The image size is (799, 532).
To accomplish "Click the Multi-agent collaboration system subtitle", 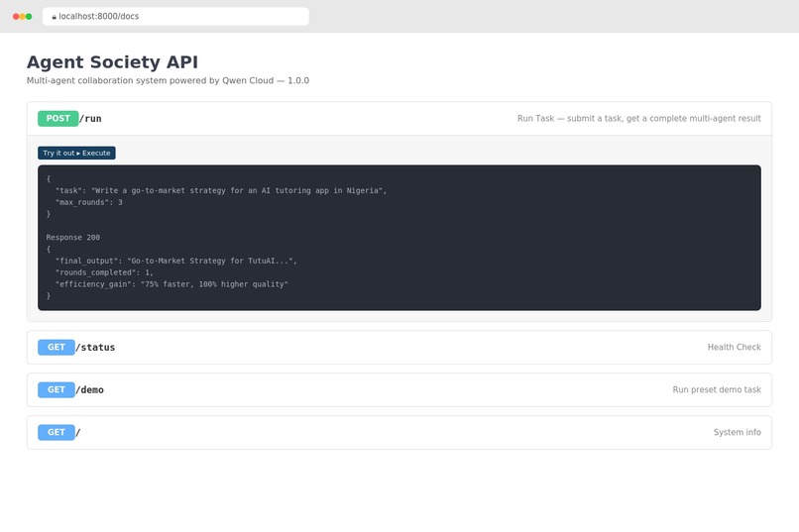I will [168, 80].
